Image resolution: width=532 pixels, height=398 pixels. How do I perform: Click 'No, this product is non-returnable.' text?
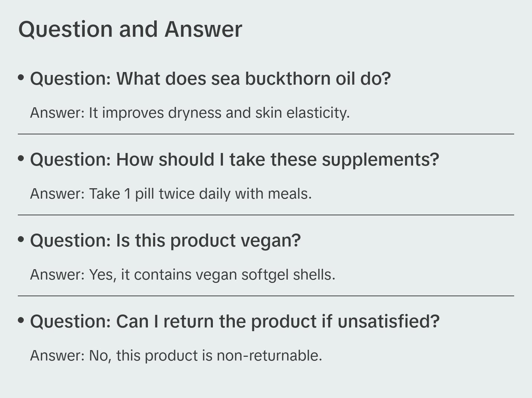(x=205, y=356)
